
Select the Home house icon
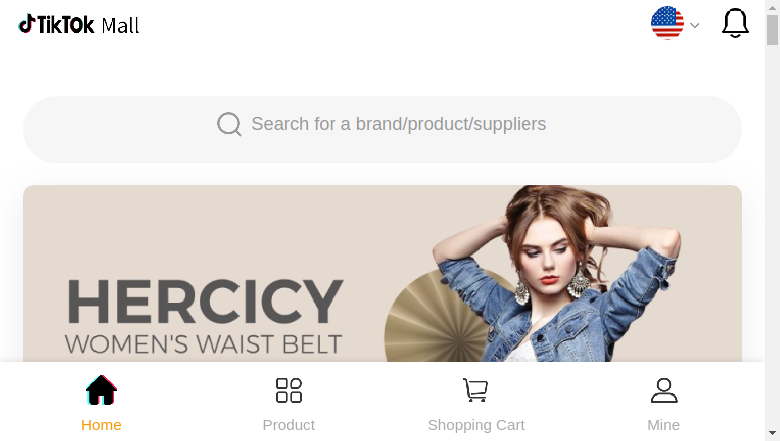(101, 390)
